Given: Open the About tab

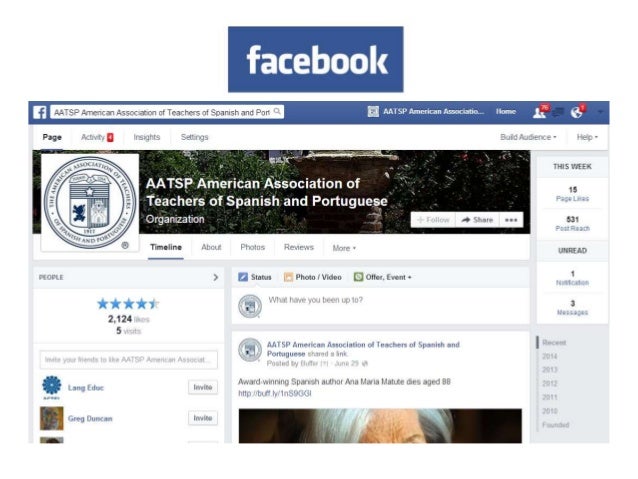Looking at the screenshot, I should pyautogui.click(x=211, y=247).
